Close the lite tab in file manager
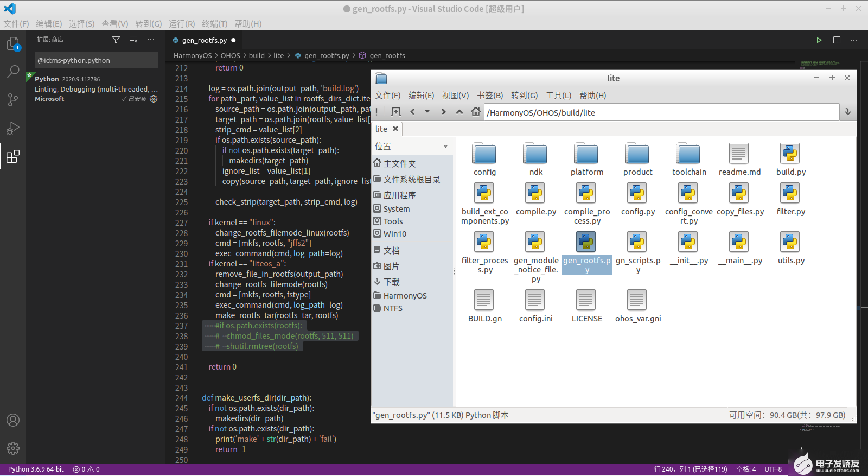Image resolution: width=868 pixels, height=476 pixels. (x=395, y=129)
